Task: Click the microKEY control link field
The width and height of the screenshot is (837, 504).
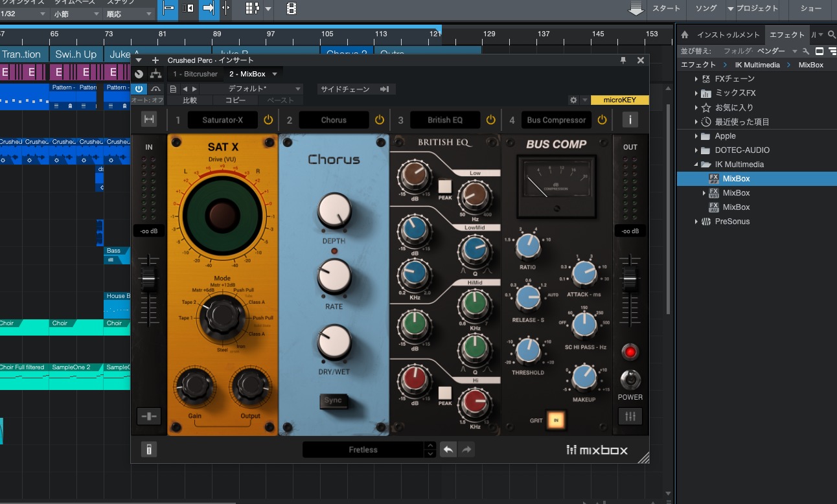Action: click(x=620, y=100)
